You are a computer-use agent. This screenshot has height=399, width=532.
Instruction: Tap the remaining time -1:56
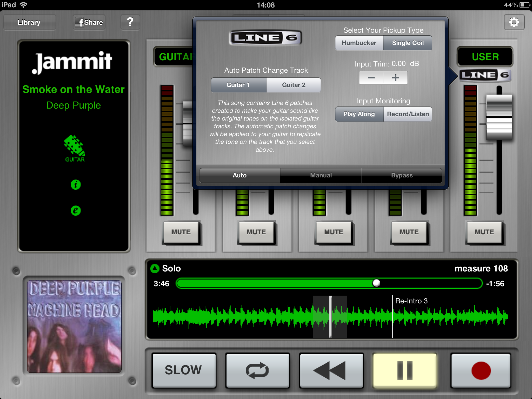[495, 283]
